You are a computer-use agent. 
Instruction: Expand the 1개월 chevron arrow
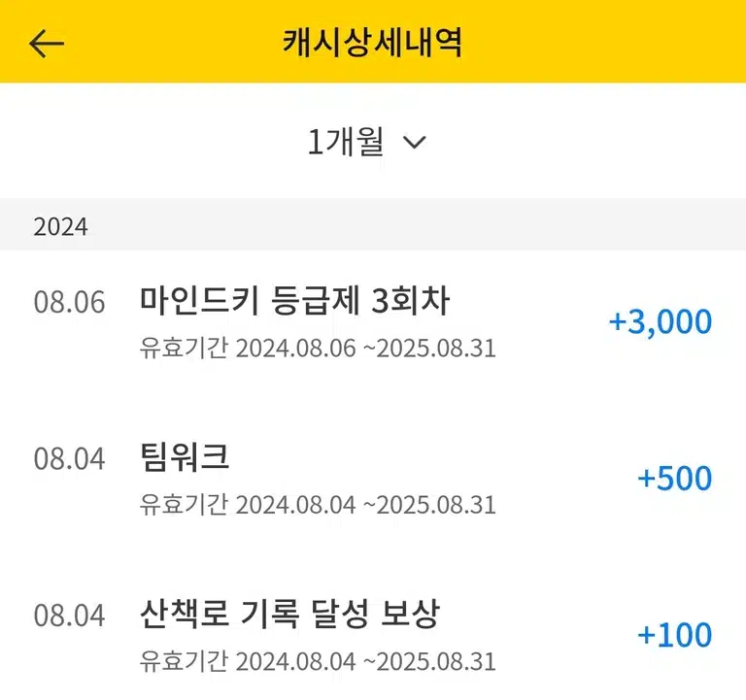414,142
